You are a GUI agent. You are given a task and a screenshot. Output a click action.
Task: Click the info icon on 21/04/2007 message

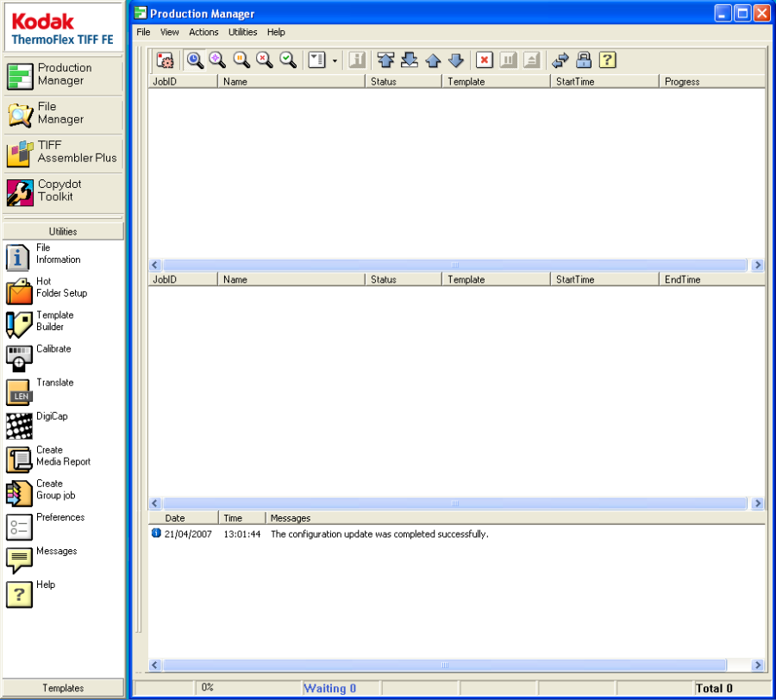(156, 533)
